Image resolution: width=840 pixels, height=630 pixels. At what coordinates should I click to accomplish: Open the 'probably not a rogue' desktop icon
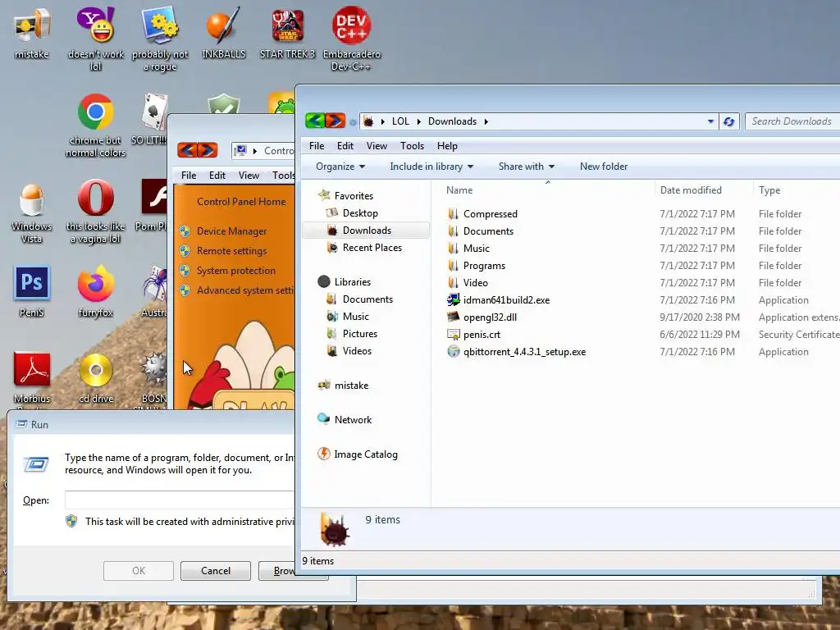pos(160,39)
